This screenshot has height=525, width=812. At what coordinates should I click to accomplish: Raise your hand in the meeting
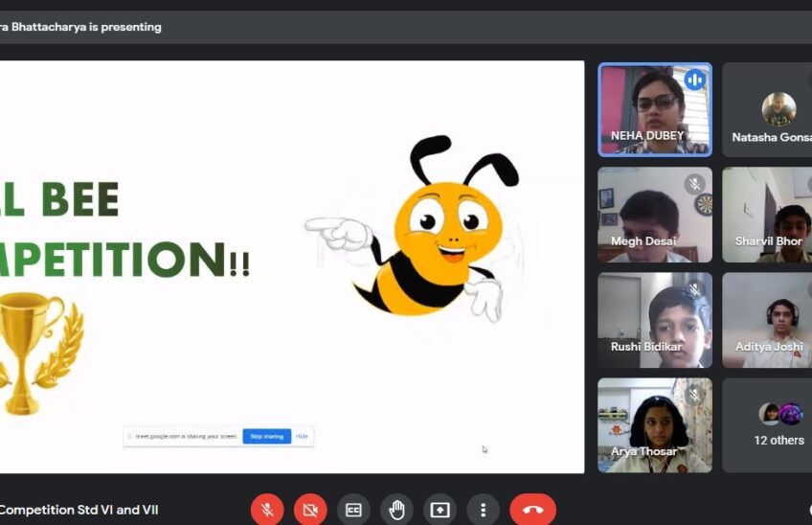point(396,510)
